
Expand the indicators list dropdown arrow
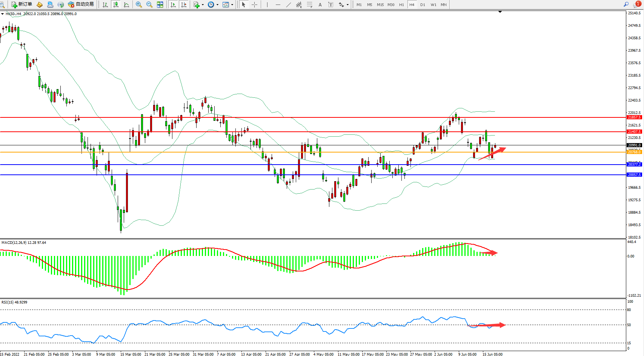coord(203,5)
